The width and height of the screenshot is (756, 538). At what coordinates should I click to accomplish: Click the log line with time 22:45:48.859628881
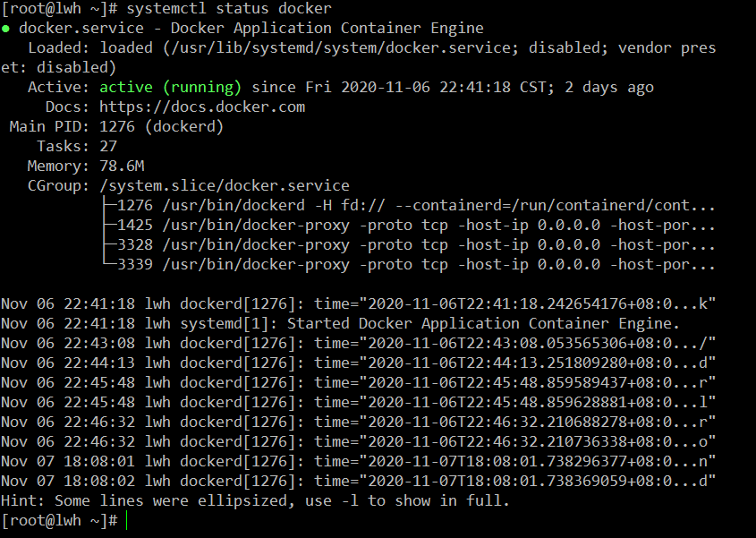(358, 403)
